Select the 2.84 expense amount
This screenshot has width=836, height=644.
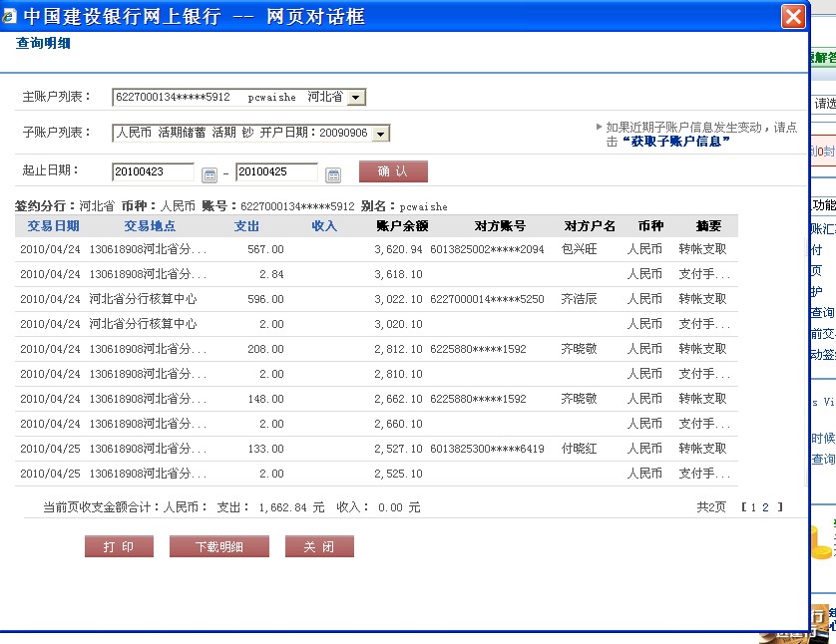coord(272,274)
